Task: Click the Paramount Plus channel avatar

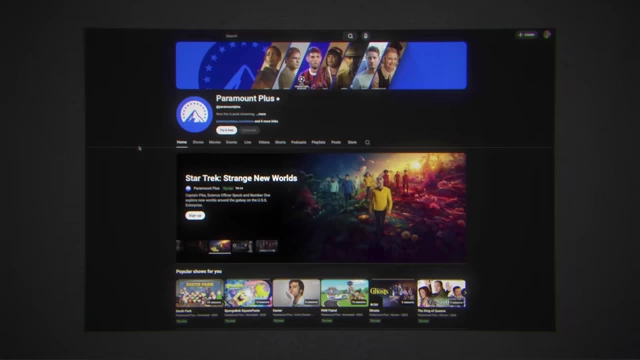Action: click(x=194, y=114)
